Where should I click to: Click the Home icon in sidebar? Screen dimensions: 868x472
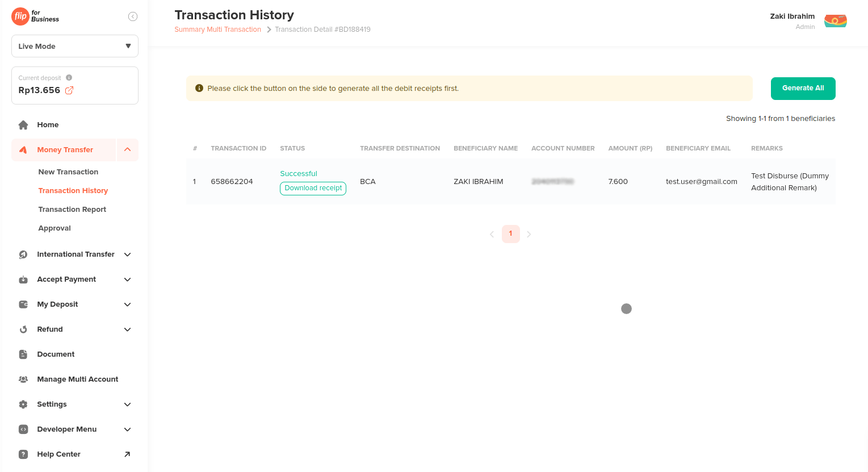coord(23,125)
